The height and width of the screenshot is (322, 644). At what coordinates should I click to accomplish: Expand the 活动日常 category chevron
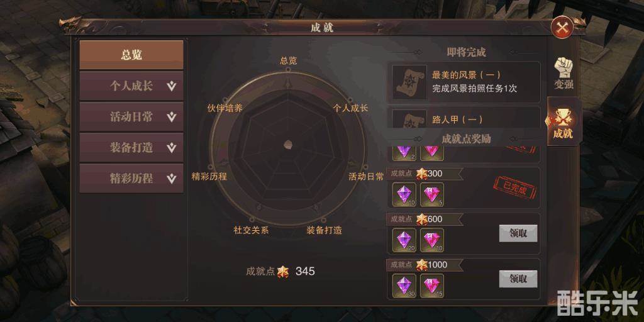(x=172, y=117)
